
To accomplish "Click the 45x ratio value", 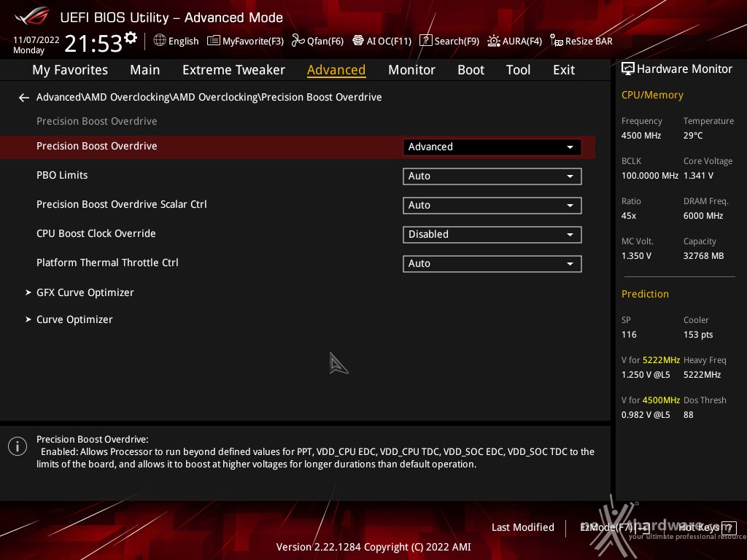I will (628, 216).
